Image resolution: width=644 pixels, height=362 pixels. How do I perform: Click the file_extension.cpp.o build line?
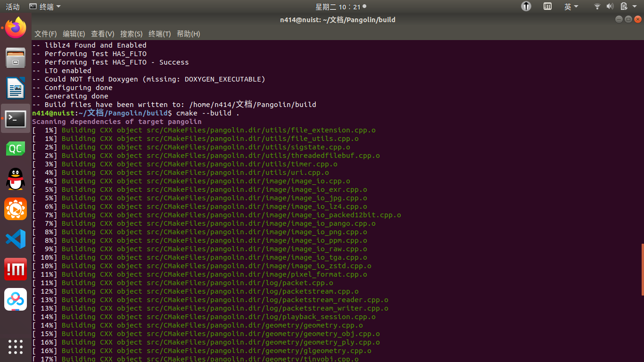pos(204,130)
